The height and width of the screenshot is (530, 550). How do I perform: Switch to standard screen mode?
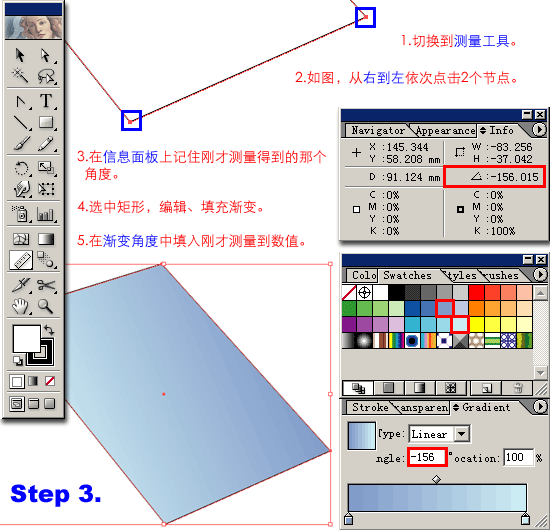click(16, 404)
